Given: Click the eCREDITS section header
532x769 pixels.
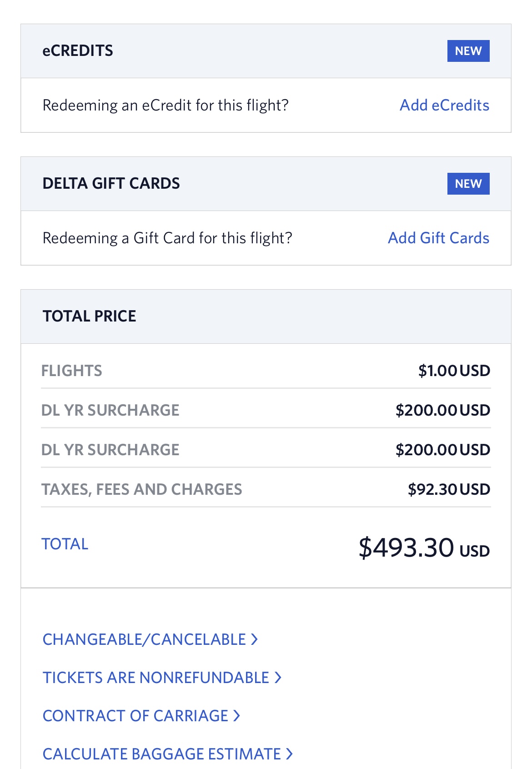Looking at the screenshot, I should tap(266, 51).
